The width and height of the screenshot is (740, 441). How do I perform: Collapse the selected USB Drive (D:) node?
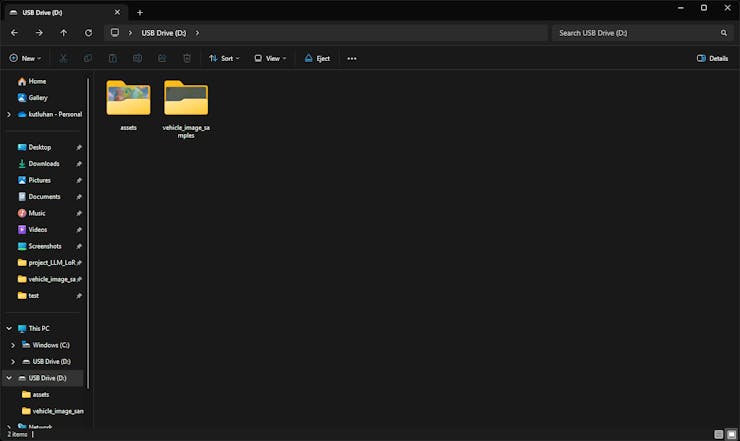pos(9,378)
